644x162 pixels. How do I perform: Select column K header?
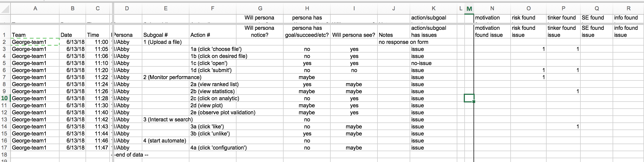433,8
